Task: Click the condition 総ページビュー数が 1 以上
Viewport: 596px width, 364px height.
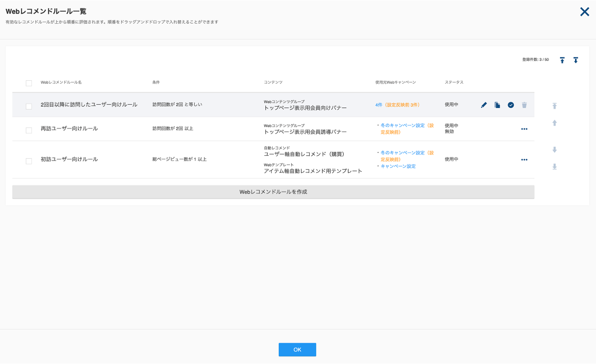Action: [x=180, y=159]
